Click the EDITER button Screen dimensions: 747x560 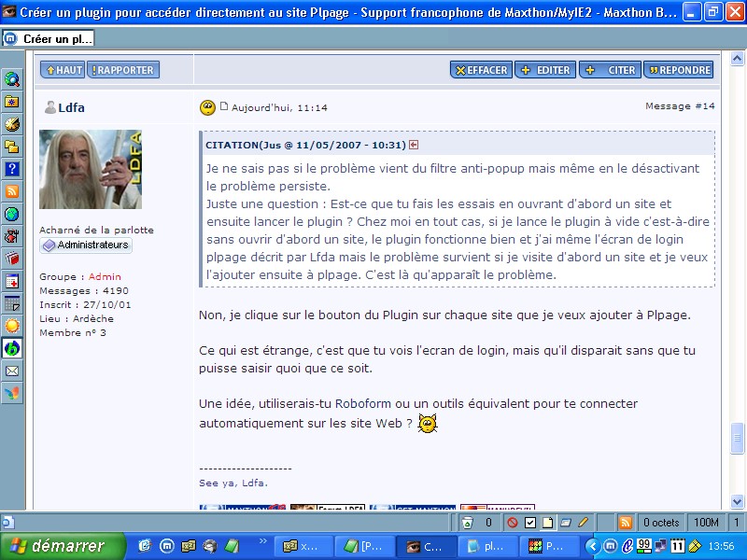tap(545, 70)
